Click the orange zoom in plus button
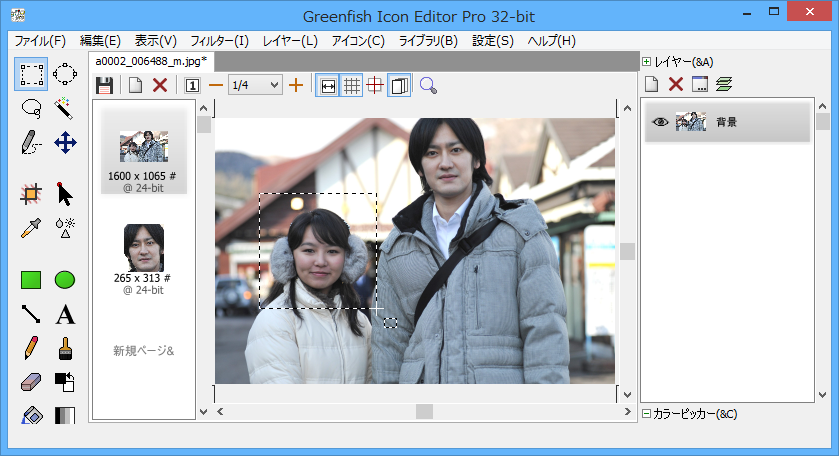The height and width of the screenshot is (456, 839). (296, 86)
